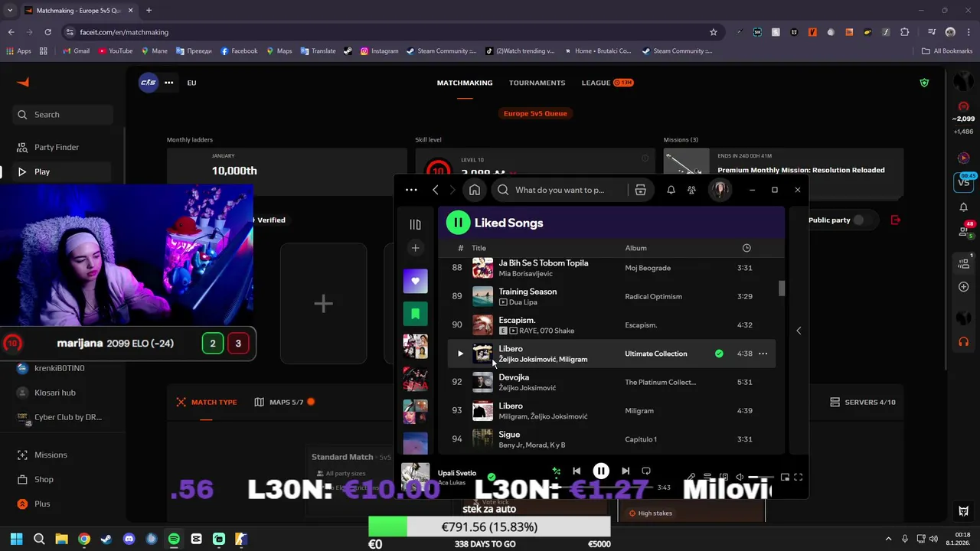Select the Training Season song row

click(x=612, y=296)
